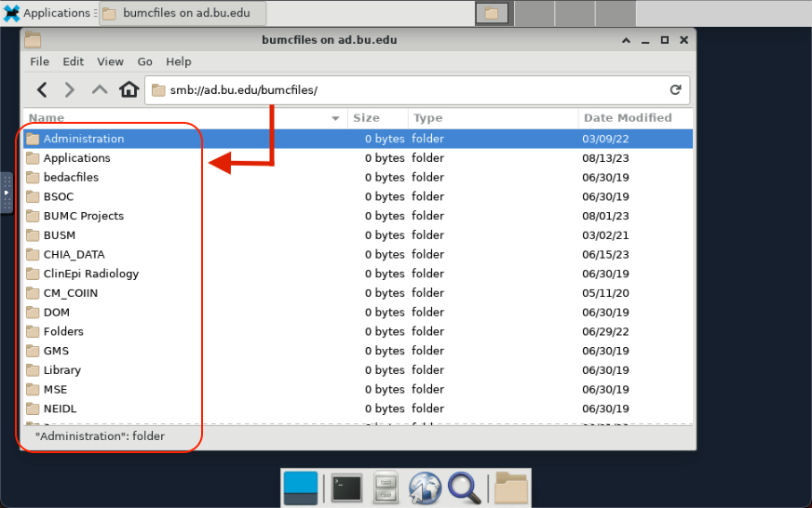Viewport: 812px width, 508px height.
Task: Open the Go menu
Action: 144,61
